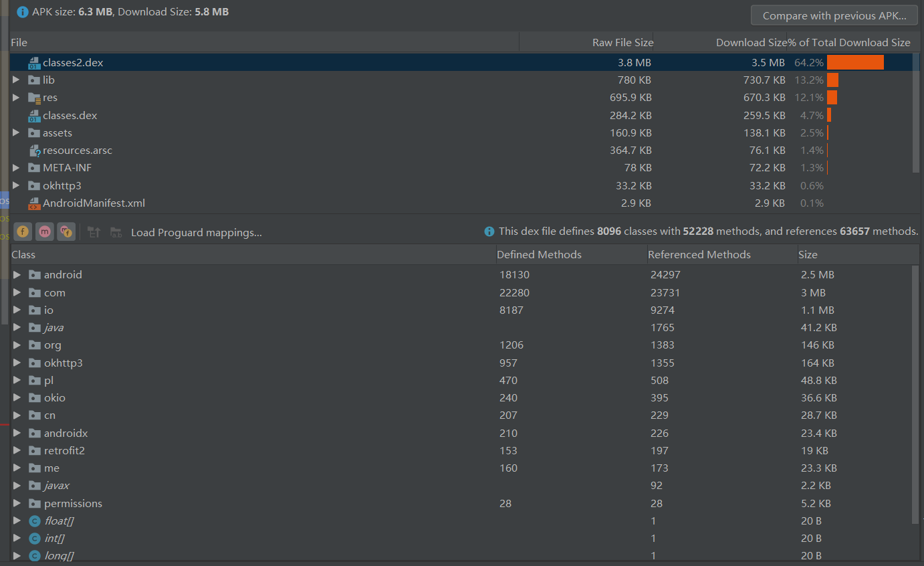Click the io package icon

click(35, 310)
